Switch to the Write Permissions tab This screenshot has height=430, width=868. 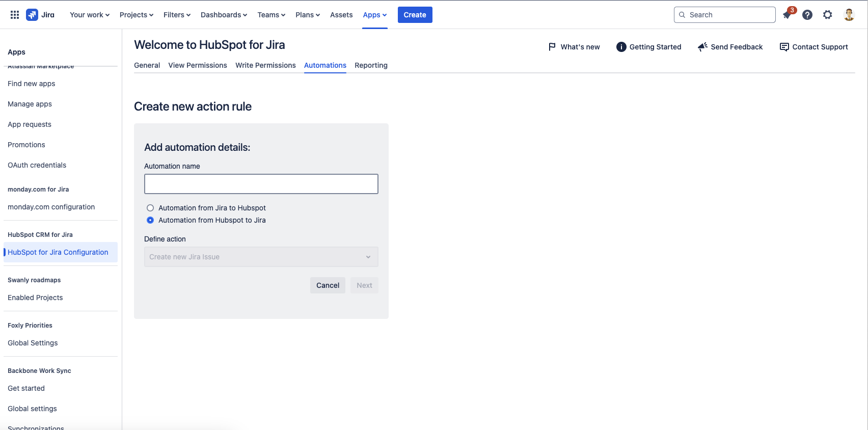265,65
